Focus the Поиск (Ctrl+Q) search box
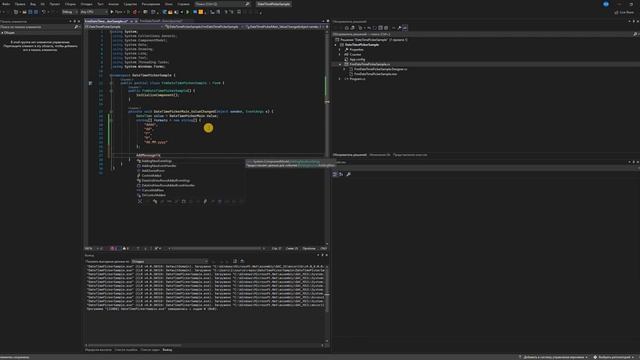Screen dimensions: 640x360 pyautogui.click(x=222, y=4)
